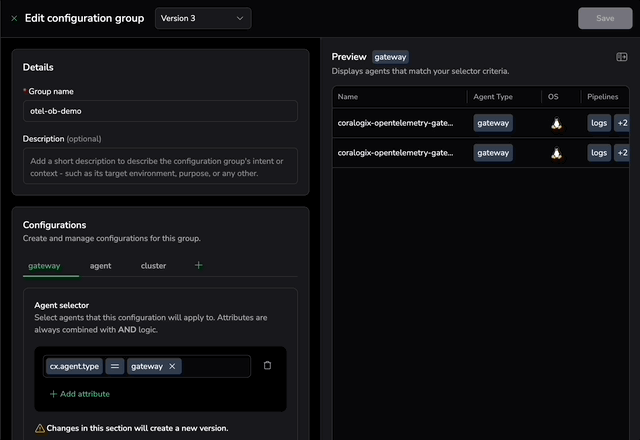Click the Description text area

coord(160,167)
